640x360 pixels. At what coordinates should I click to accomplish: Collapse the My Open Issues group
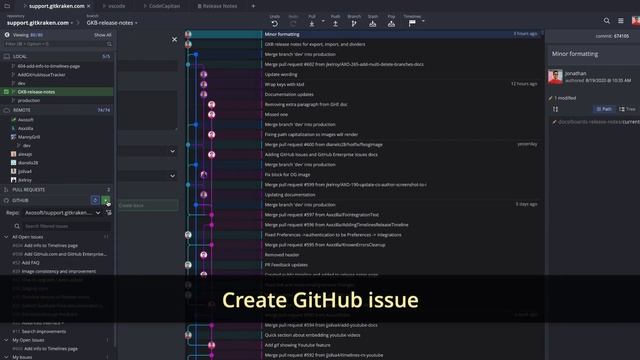6,340
